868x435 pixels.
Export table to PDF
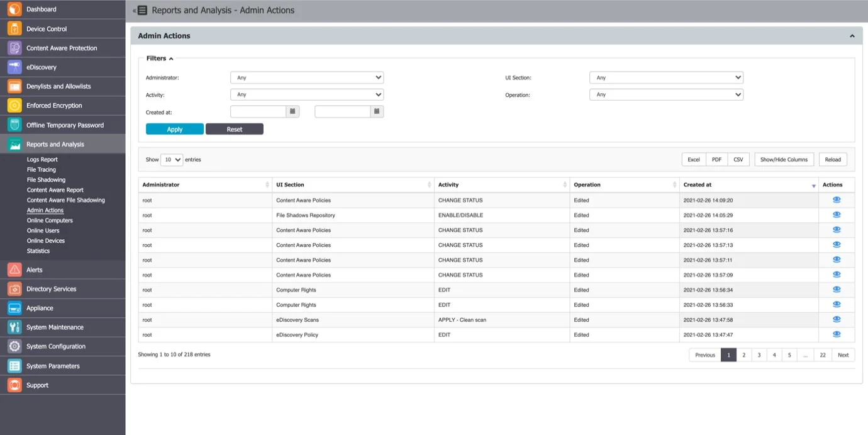[x=716, y=159]
